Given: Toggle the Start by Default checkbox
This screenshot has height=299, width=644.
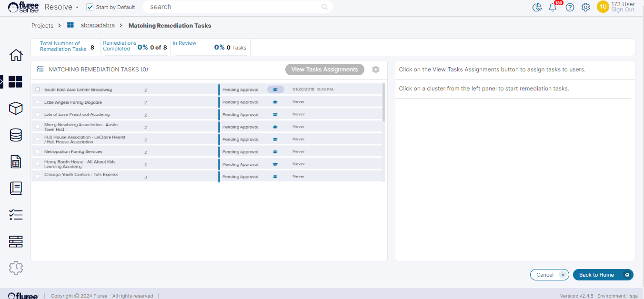Looking at the screenshot, I should pyautogui.click(x=90, y=7).
